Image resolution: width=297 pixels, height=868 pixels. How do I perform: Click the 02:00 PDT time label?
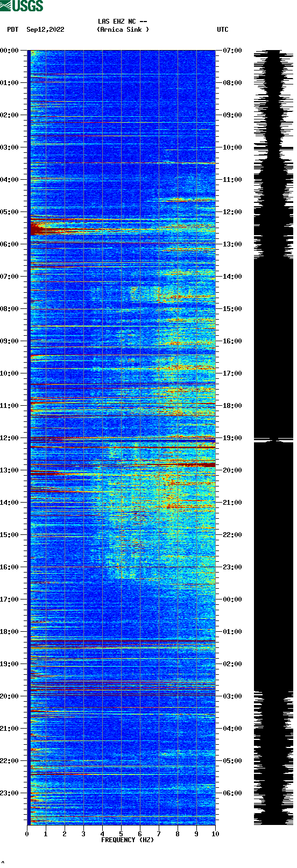click(10, 115)
